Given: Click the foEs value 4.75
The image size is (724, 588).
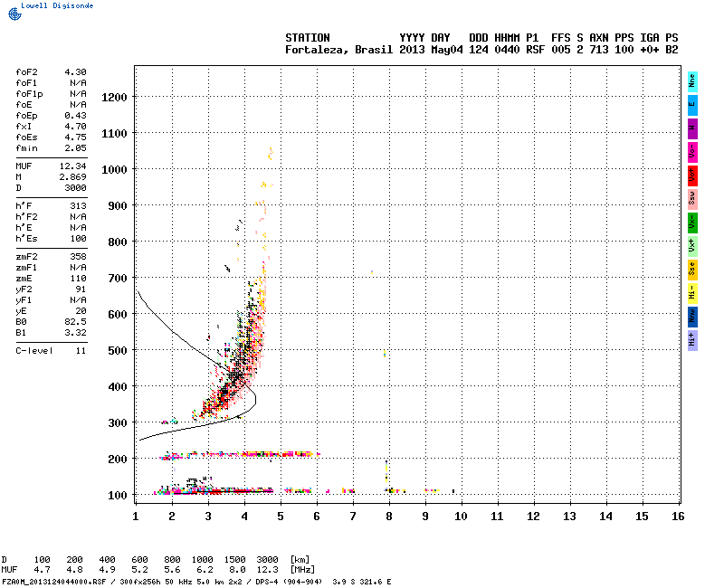Looking at the screenshot, I should coord(75,138).
